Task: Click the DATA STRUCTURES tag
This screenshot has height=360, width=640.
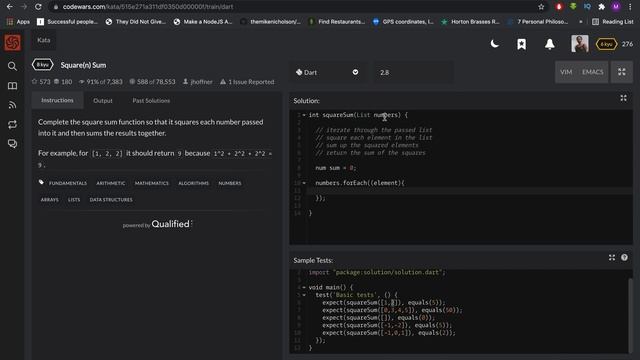Action: pyautogui.click(x=111, y=200)
